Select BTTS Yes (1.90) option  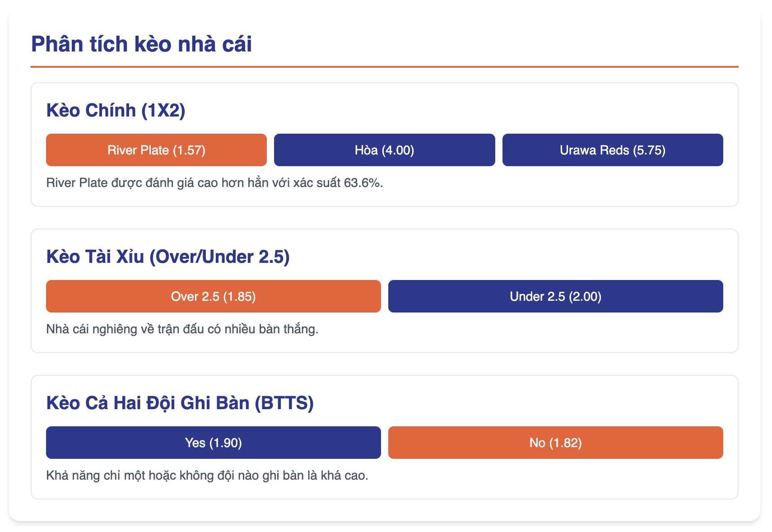tap(213, 443)
